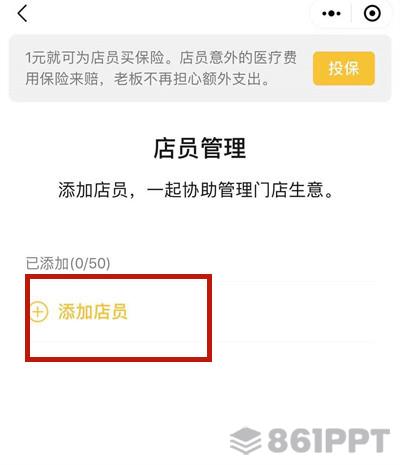Click the 店员管理 page heading

coord(200,148)
